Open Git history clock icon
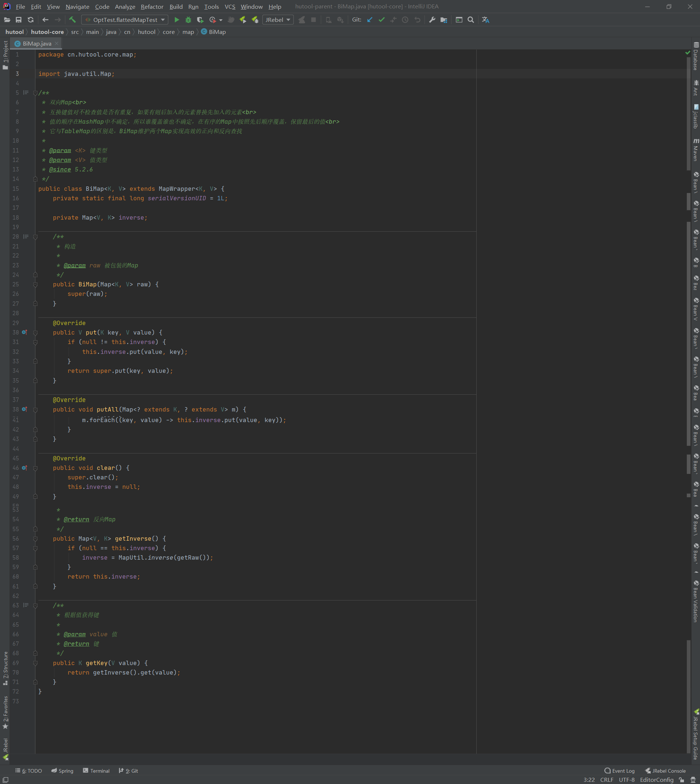700x784 pixels. coord(405,20)
